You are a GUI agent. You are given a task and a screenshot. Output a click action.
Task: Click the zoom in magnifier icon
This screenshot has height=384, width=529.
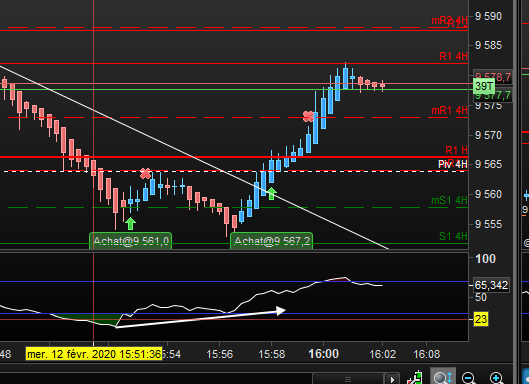496,378
